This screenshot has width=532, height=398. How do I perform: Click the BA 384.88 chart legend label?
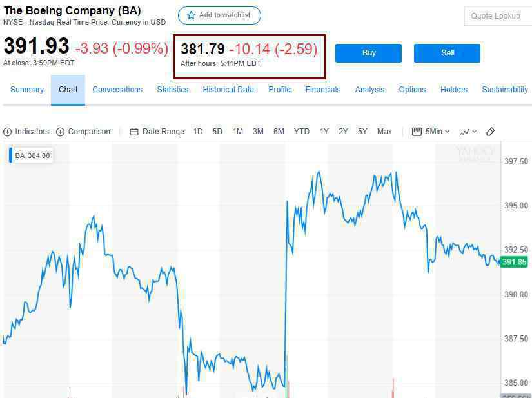tap(32, 155)
